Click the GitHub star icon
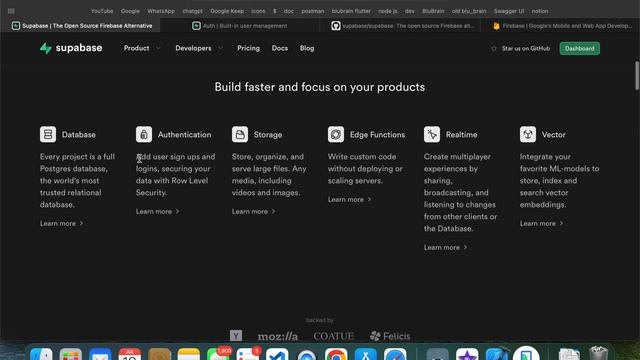640x360 pixels. pos(493,49)
